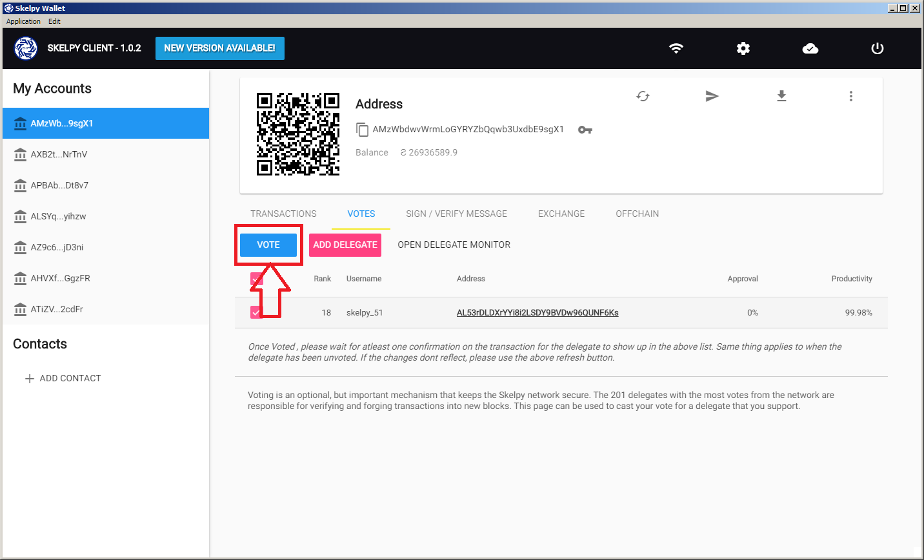Screen dimensions: 924x560
Task: Select account ATiZV...2cdFr
Action: pyautogui.click(x=106, y=309)
